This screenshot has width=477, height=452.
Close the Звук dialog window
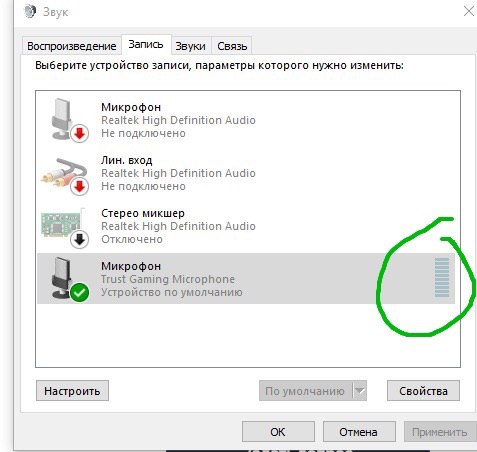[x=469, y=11]
